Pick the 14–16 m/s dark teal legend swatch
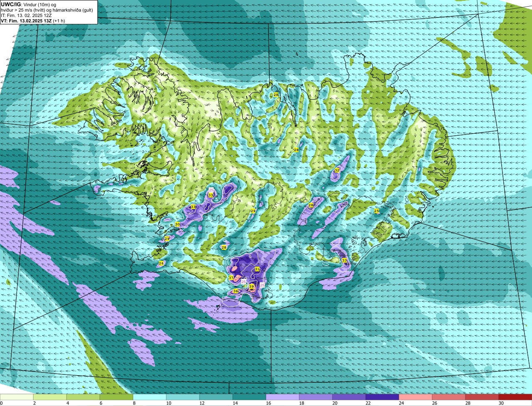The width and height of the screenshot is (532, 406). pyautogui.click(x=249, y=397)
